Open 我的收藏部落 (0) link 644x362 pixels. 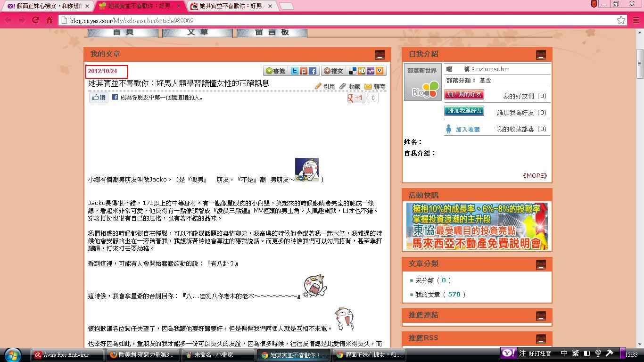tap(521, 129)
